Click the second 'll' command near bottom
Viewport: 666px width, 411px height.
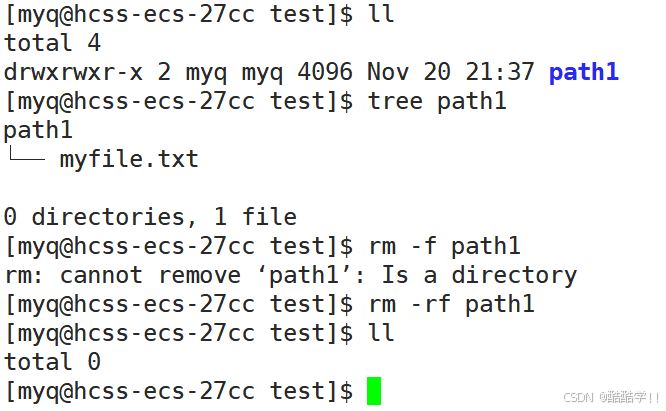click(x=381, y=332)
